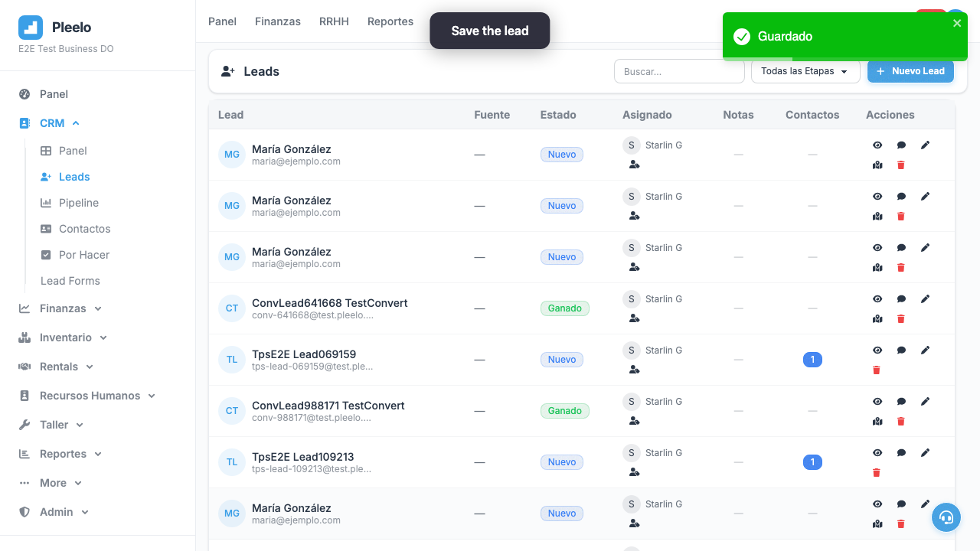
Task: Open Reportes in the top navigation bar
Action: pyautogui.click(x=390, y=21)
